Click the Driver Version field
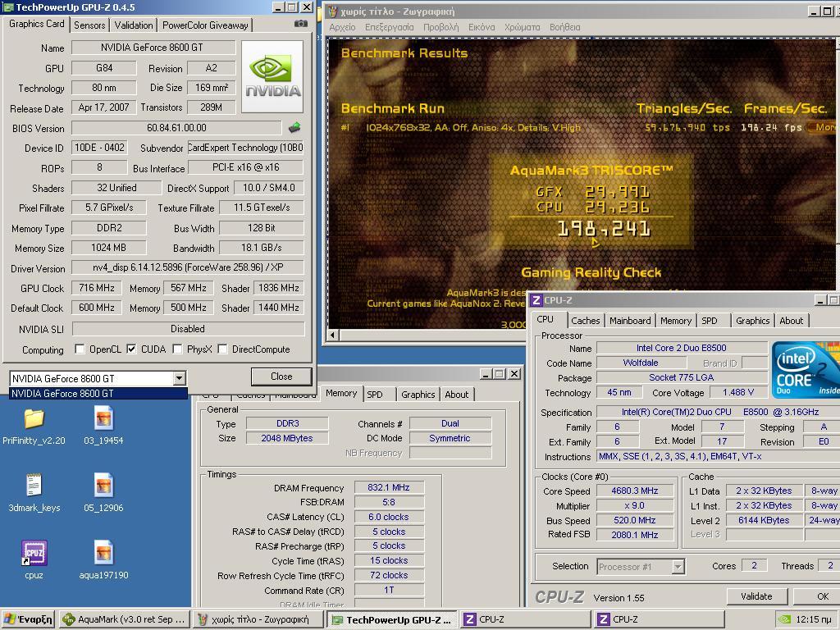The height and width of the screenshot is (630, 840). [188, 267]
